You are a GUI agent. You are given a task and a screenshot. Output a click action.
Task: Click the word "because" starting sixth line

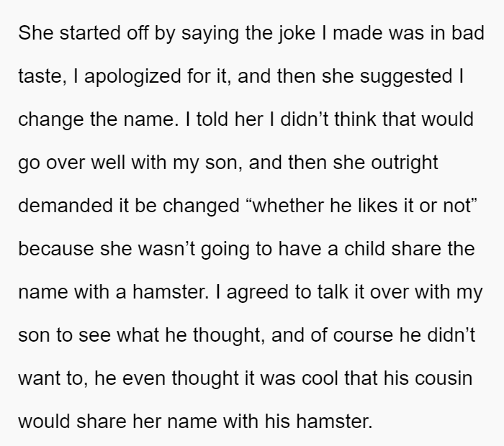point(56,248)
